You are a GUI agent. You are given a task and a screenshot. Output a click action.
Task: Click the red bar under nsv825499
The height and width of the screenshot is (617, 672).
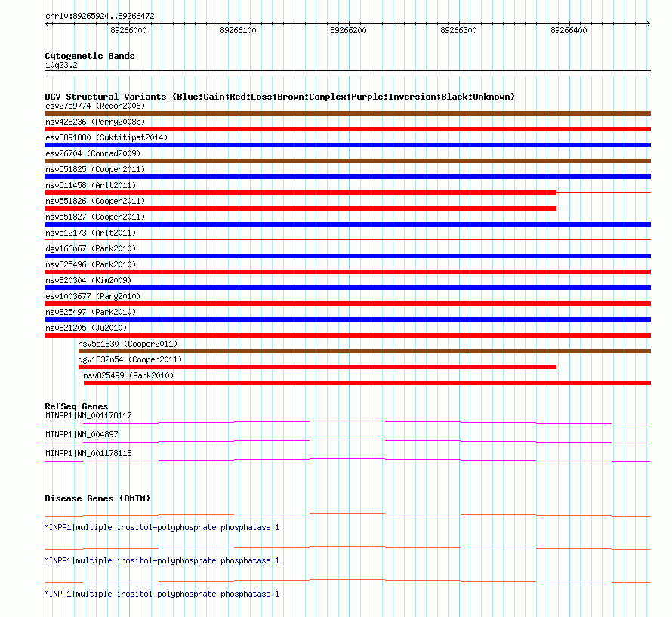tap(367, 383)
